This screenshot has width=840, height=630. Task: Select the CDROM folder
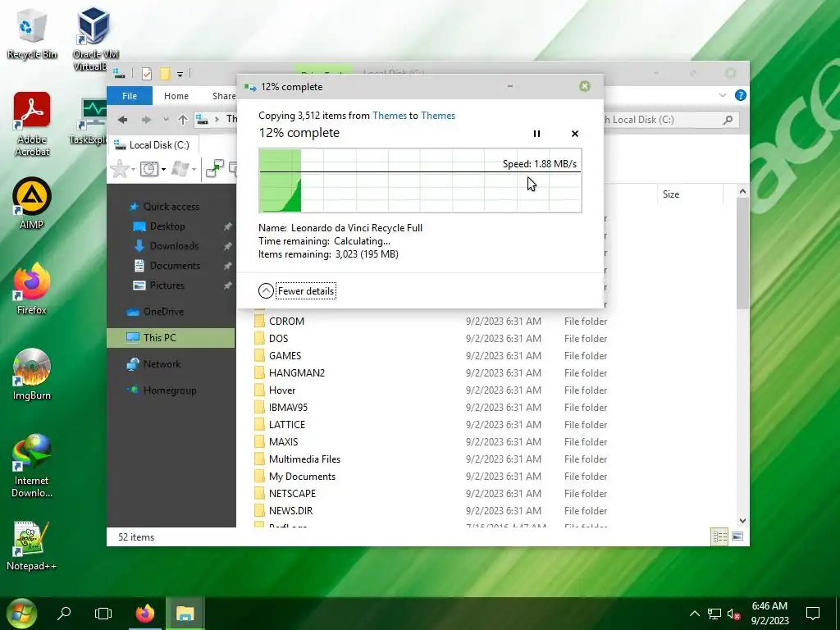point(286,322)
